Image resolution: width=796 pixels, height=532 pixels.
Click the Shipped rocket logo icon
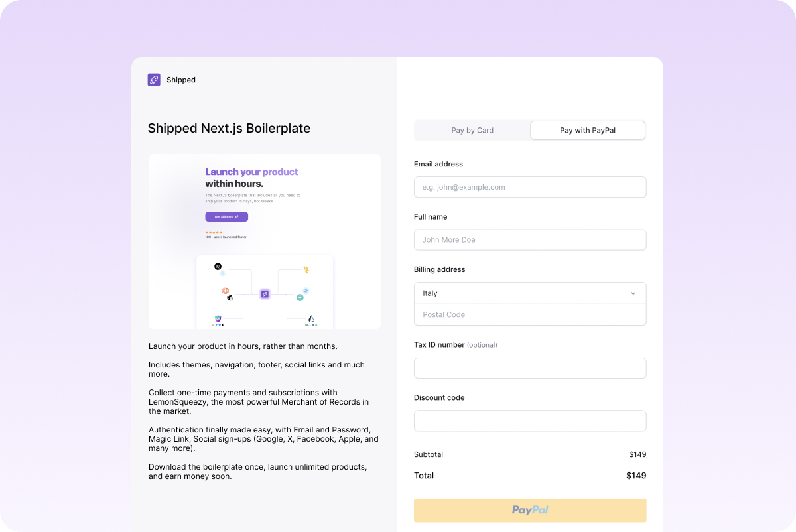[154, 80]
